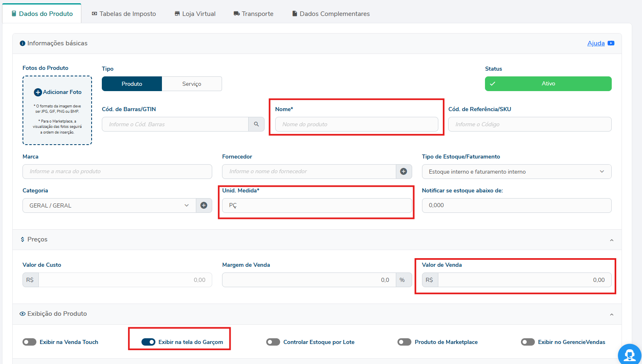The width and height of the screenshot is (642, 364).
Task: Click the barcode search magnifier icon
Action: coord(256,124)
